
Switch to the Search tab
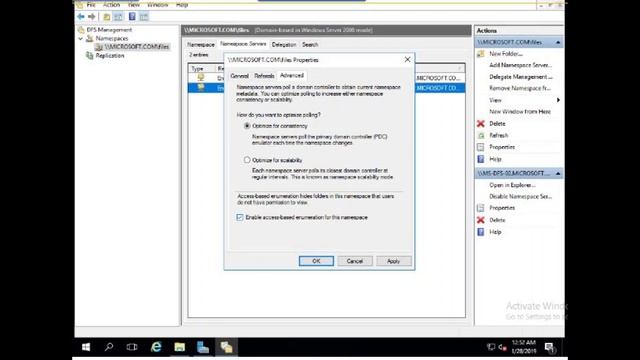click(310, 44)
